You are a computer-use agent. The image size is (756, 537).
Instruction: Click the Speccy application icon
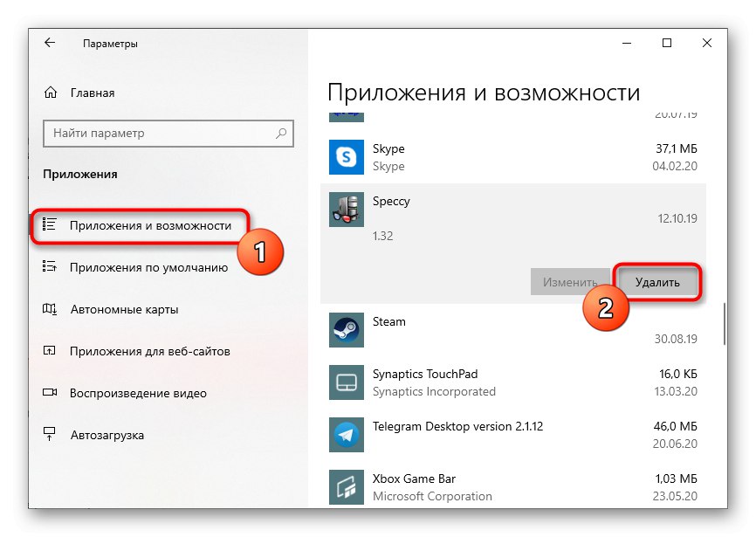click(x=346, y=210)
